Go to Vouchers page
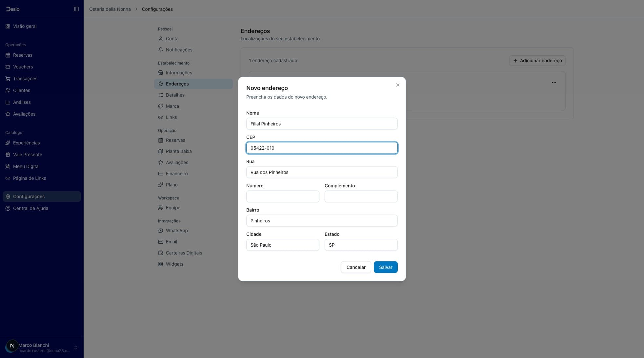 pyautogui.click(x=42, y=67)
